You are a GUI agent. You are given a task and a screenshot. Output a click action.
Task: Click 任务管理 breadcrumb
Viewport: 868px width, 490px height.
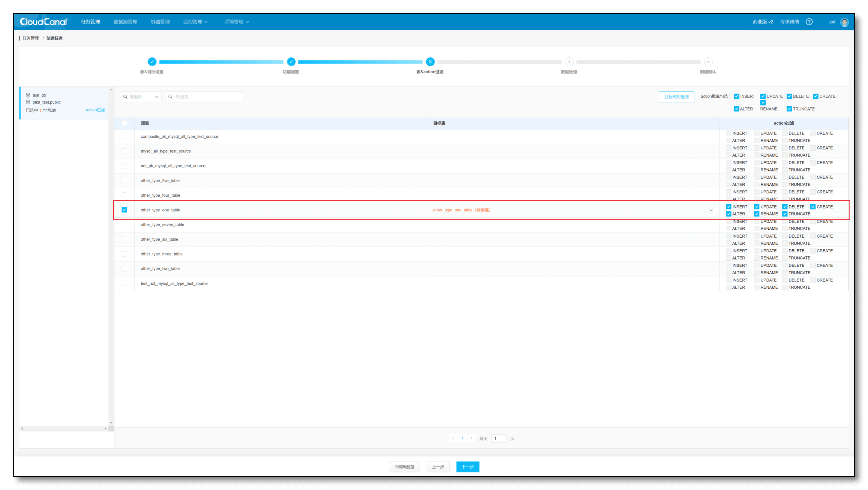point(31,38)
